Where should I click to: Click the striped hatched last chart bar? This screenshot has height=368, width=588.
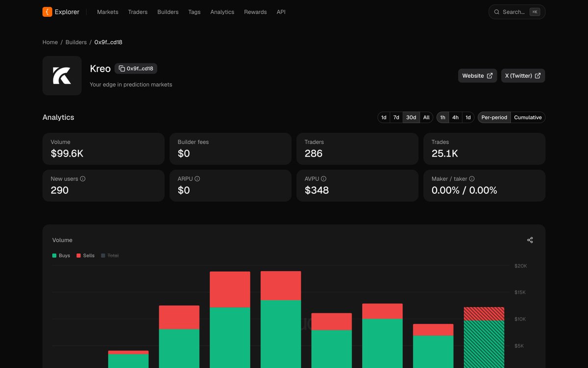[x=484, y=338]
